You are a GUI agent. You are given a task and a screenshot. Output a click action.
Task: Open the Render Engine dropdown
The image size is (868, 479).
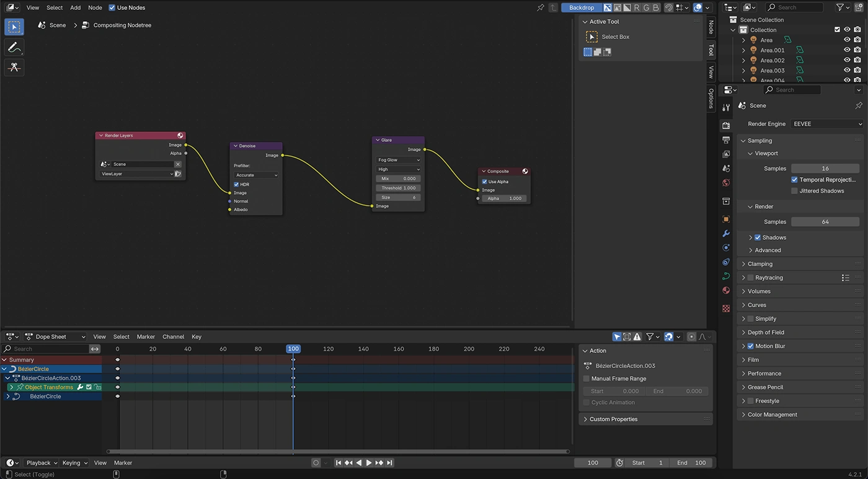coord(827,124)
